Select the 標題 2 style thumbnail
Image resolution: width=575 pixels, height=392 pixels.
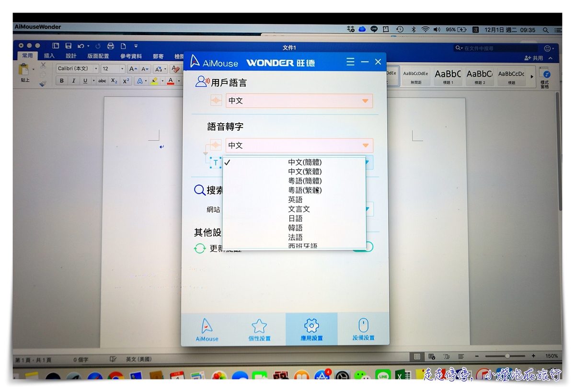coord(479,76)
